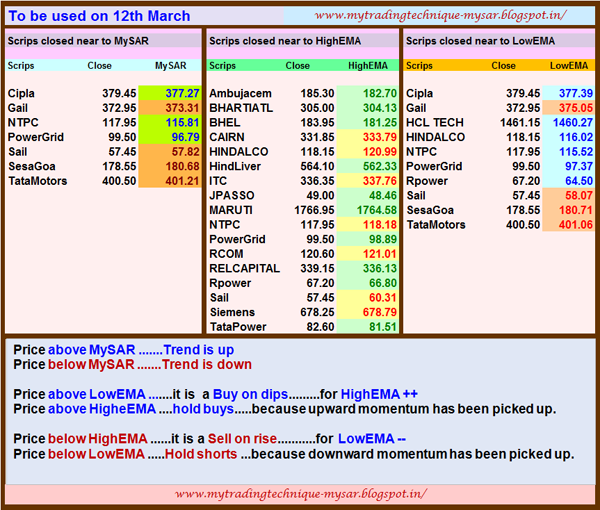600x510 pixels.
Task: Click the MySAR column header
Action: click(171, 66)
